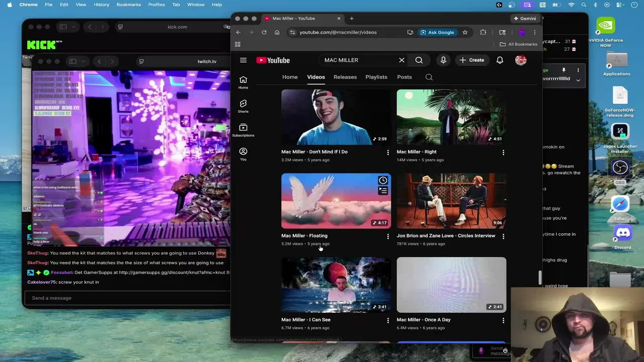Click title Mac Miller - I Can See

[306, 320]
